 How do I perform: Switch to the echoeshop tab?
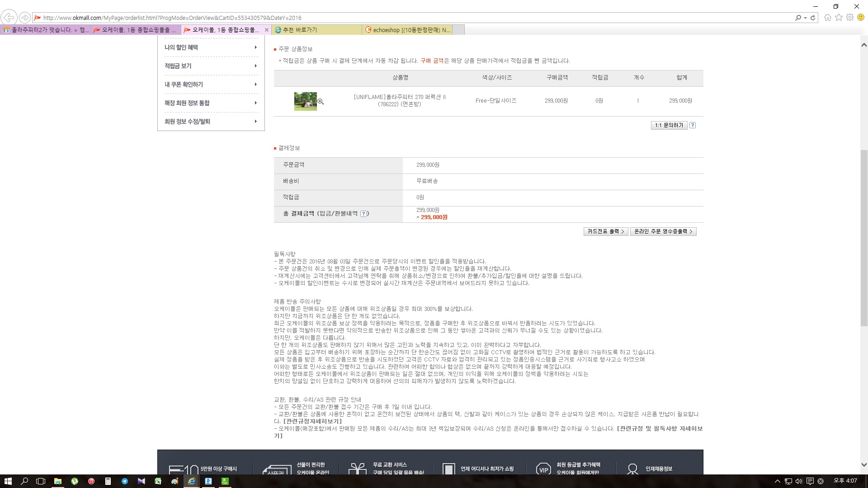coord(407,30)
